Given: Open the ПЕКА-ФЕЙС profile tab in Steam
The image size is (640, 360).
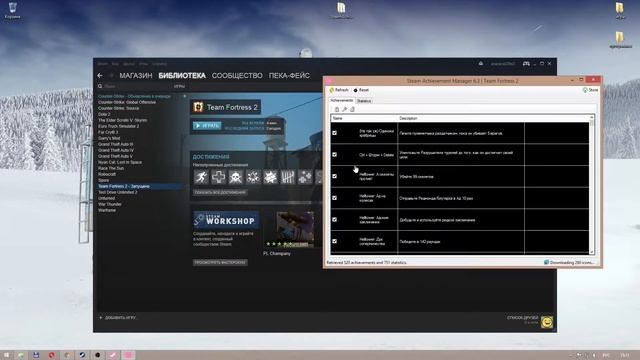Looking at the screenshot, I should pyautogui.click(x=289, y=76).
